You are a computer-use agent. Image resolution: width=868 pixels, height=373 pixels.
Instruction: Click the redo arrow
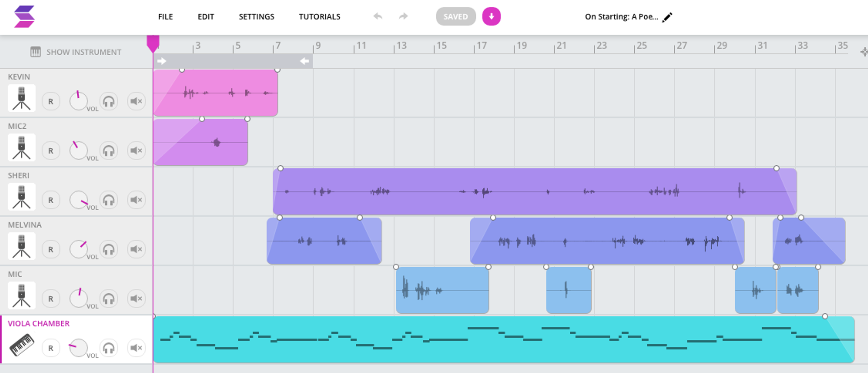403,16
